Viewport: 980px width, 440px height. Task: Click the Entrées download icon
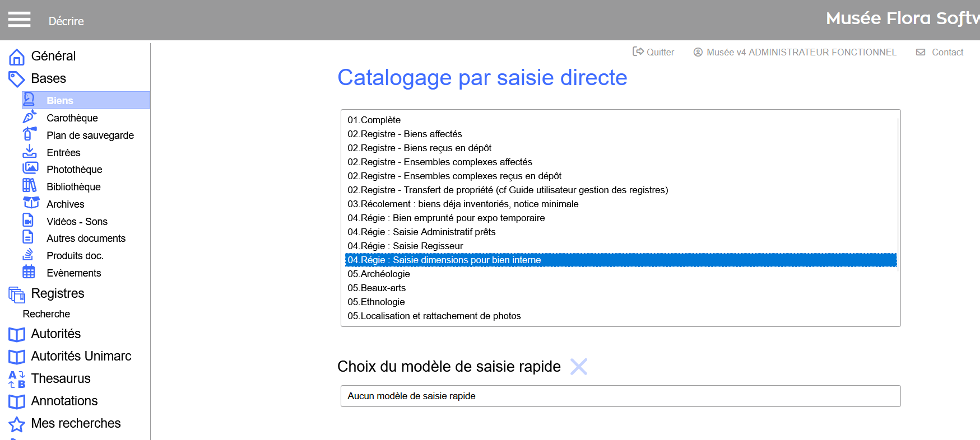click(30, 152)
